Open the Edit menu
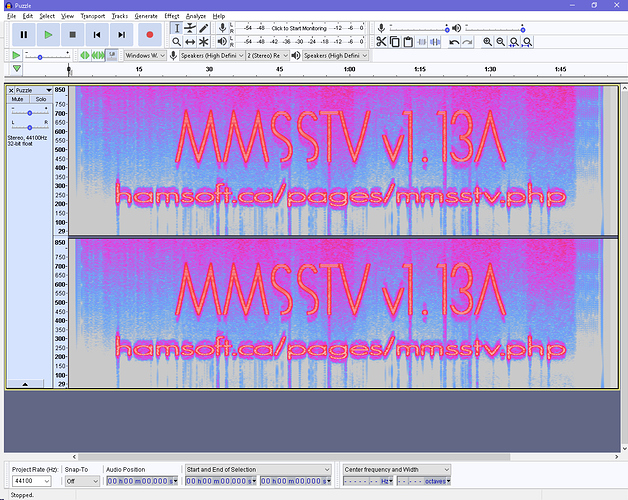Screen dimensions: 628x500 pyautogui.click(x=28, y=16)
